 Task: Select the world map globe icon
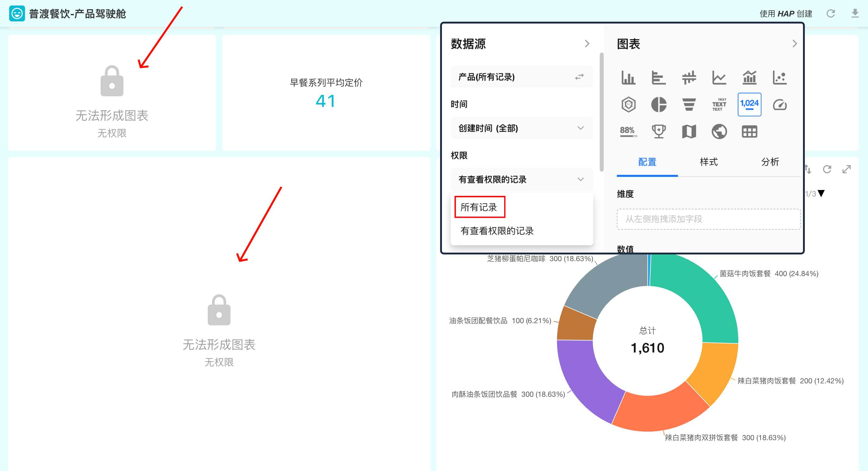click(719, 131)
